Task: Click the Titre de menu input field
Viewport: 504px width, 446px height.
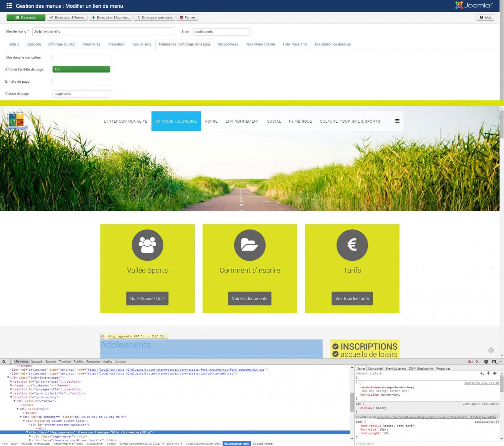Action: (x=103, y=32)
